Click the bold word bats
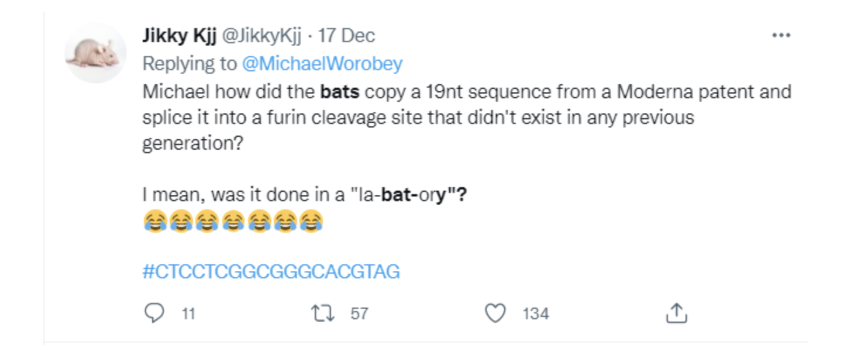This screenshot has height=345, width=868. click(340, 92)
